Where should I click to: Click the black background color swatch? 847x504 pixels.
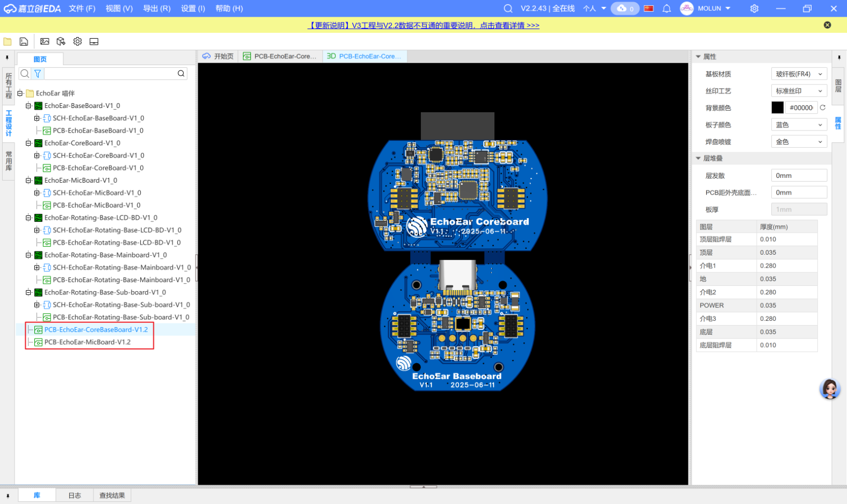point(777,107)
